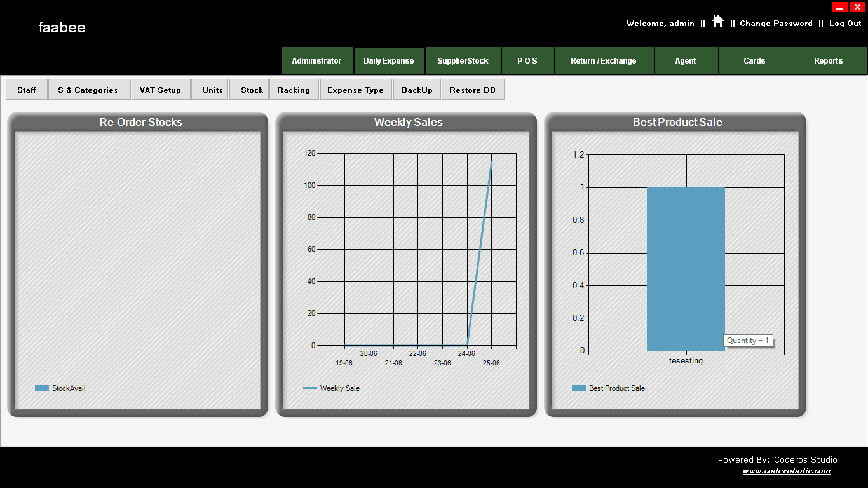Image resolution: width=868 pixels, height=488 pixels.
Task: Click the Change Password link
Action: (x=776, y=24)
